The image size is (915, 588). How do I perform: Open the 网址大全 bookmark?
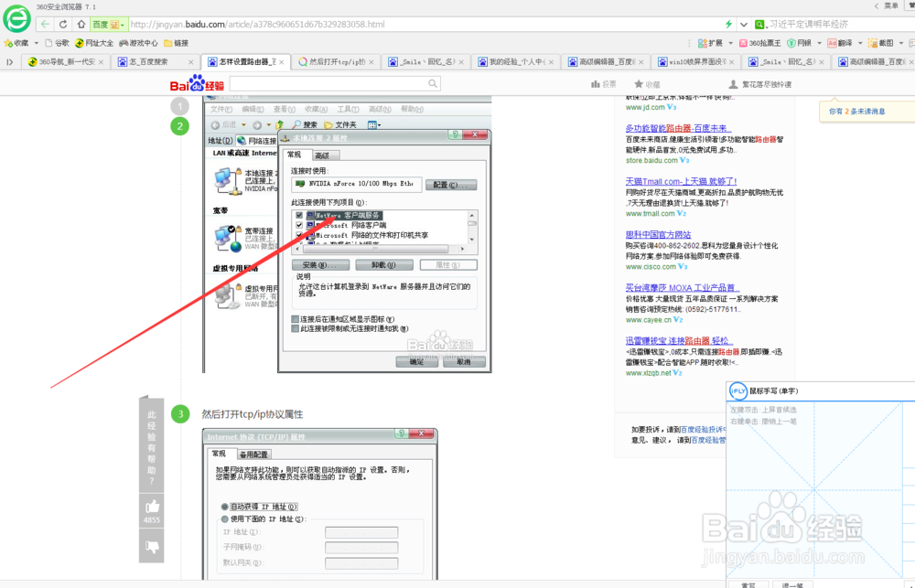[x=94, y=43]
